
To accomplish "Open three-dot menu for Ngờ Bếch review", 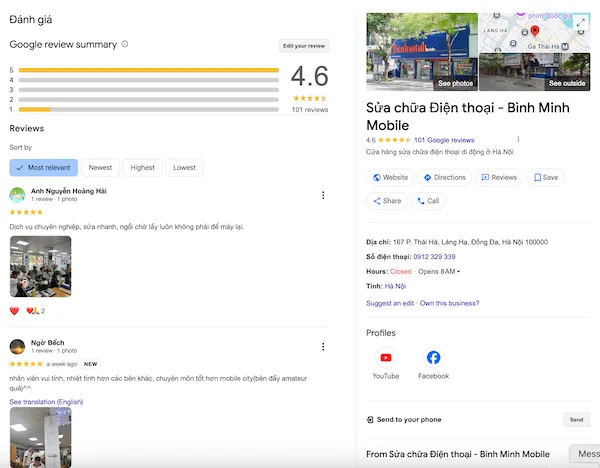I will pyautogui.click(x=322, y=347).
